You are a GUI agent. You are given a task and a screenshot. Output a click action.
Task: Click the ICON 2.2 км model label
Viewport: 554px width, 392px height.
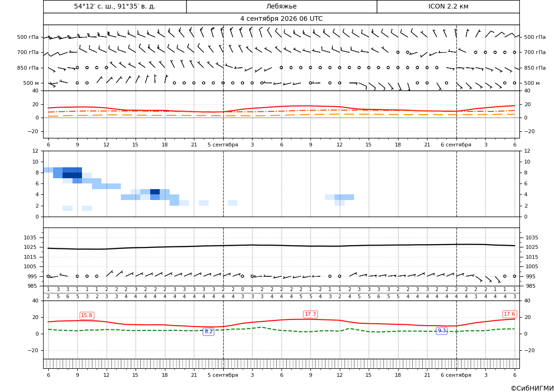tap(448, 6)
